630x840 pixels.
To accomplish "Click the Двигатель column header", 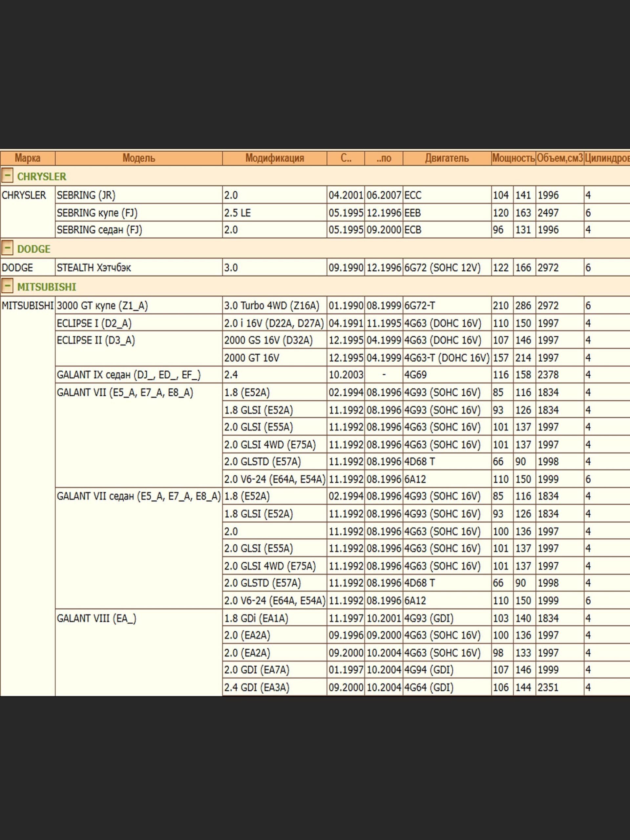I will (x=447, y=158).
